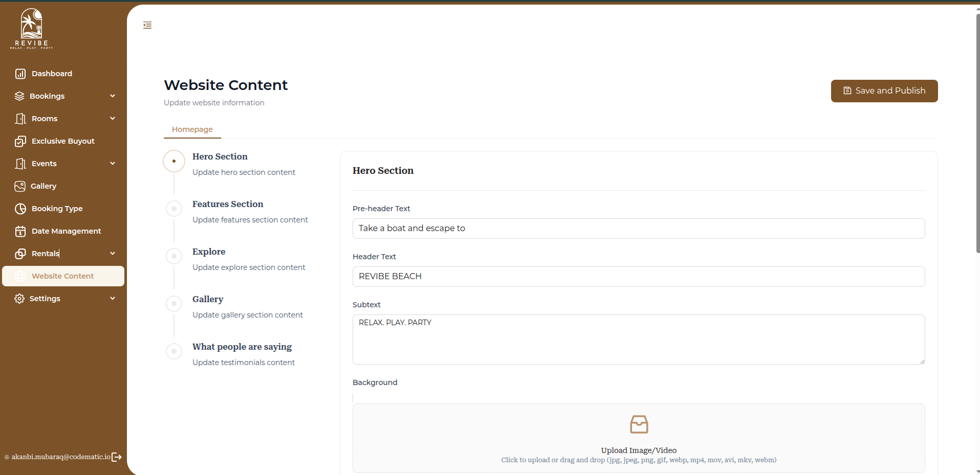Open Date Management in sidebar
This screenshot has height=475, width=980.
pos(63,231)
